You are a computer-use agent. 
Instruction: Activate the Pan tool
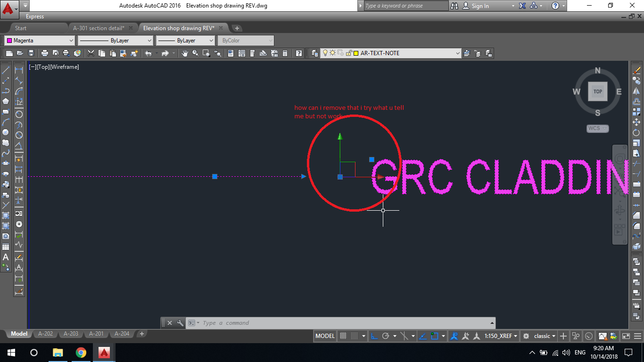click(x=185, y=53)
